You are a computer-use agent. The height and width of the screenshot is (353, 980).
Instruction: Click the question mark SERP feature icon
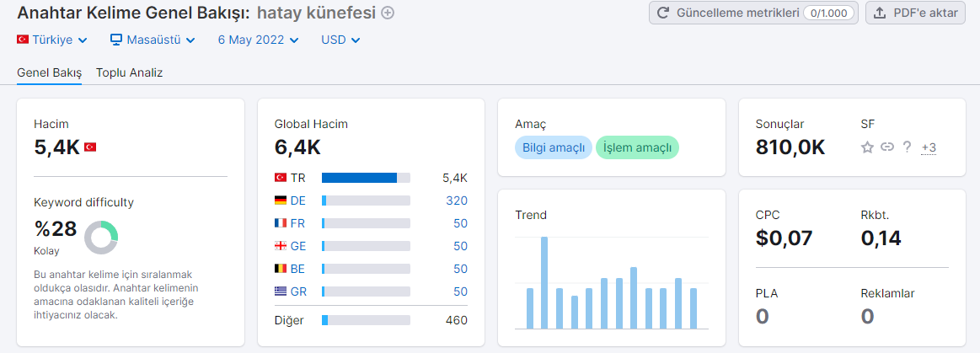click(907, 147)
